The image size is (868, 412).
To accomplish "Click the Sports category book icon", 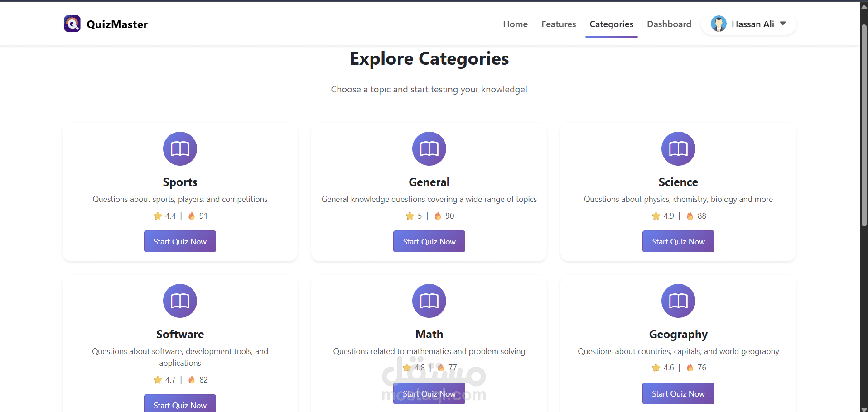I will [x=180, y=149].
